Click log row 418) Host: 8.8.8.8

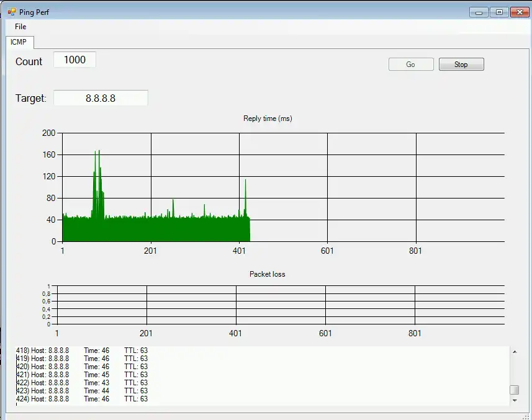pos(82,350)
